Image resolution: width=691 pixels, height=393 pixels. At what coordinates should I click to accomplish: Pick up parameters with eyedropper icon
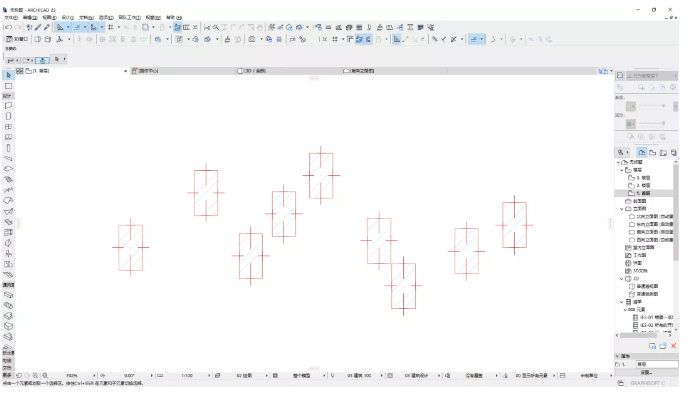point(38,27)
